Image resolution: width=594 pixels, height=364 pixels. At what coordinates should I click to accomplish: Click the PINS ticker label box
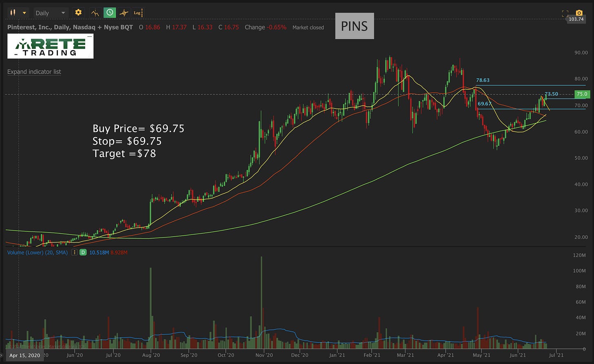coord(355,26)
